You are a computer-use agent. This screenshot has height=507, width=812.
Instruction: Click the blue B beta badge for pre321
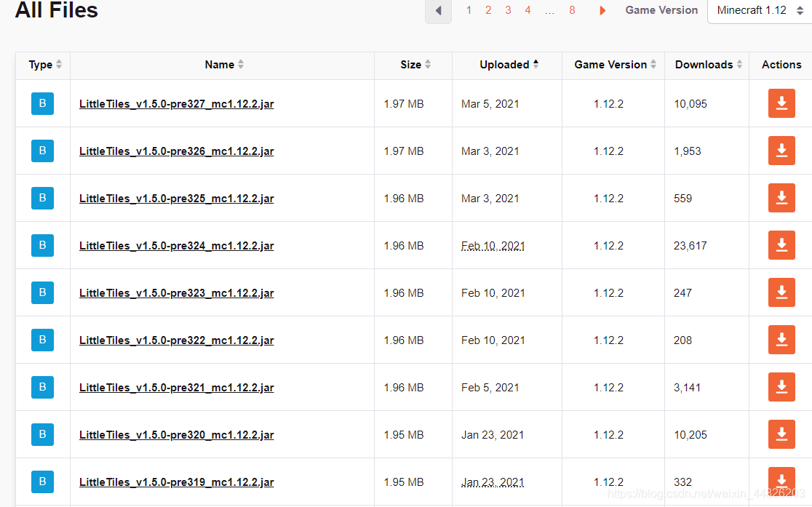[42, 387]
